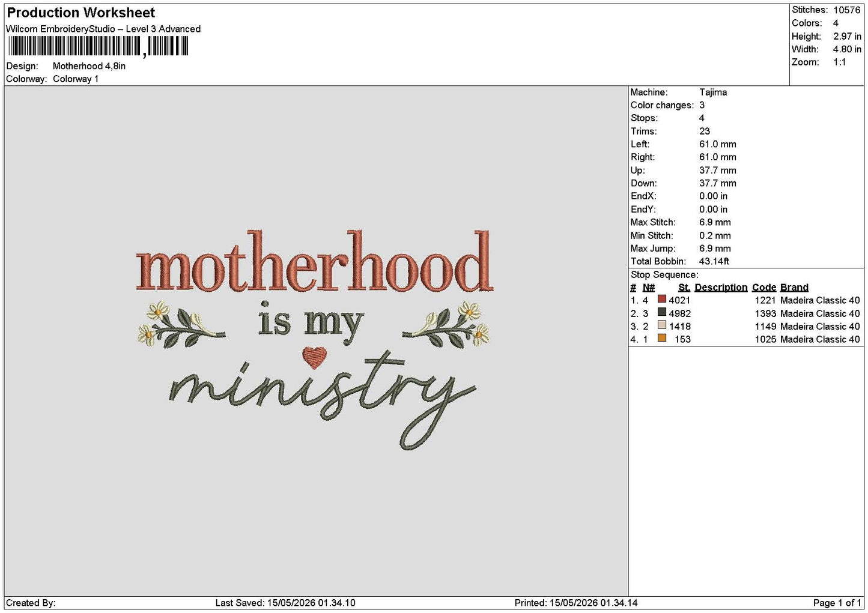868x613 pixels.
Task: Click the 'Colorway 1' value
Action: click(x=76, y=79)
